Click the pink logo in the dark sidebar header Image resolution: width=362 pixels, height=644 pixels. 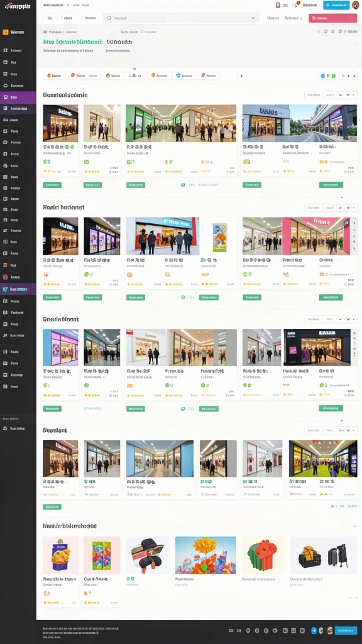tap(18, 6)
